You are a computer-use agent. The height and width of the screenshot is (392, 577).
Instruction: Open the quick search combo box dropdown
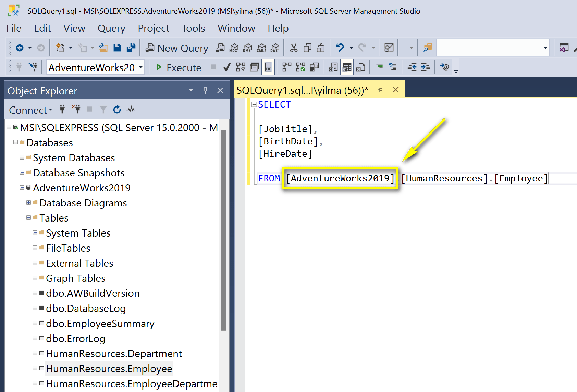(545, 48)
